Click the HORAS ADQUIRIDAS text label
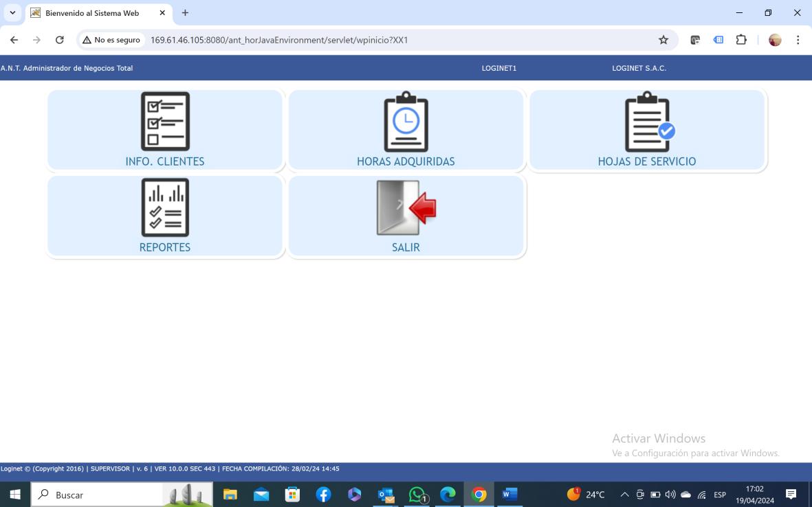This screenshot has width=812, height=507. tap(406, 161)
